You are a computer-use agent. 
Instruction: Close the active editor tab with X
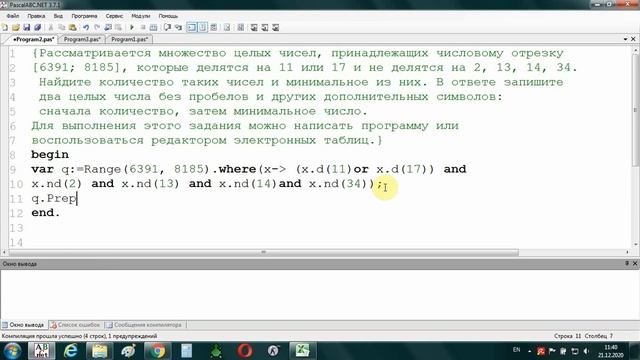(633, 39)
